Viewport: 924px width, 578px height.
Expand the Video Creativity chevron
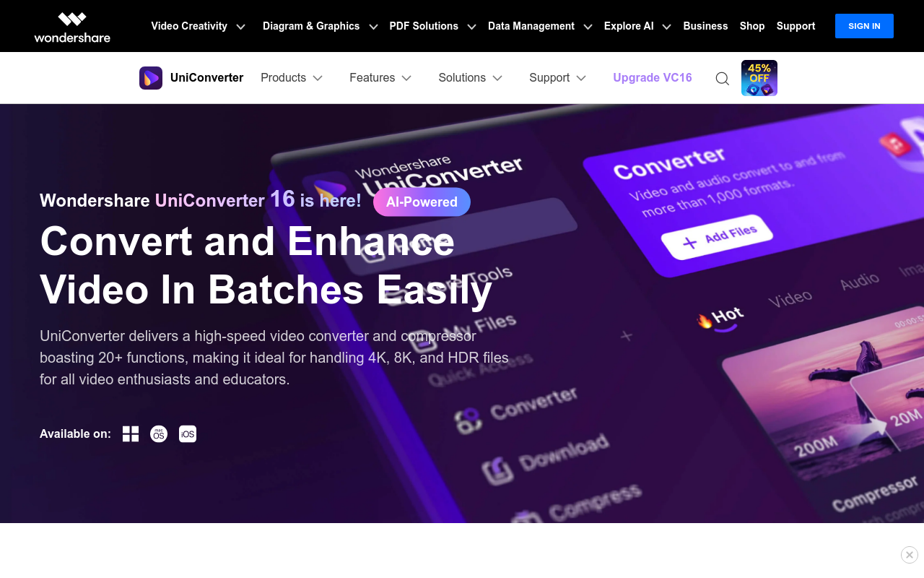pyautogui.click(x=241, y=27)
